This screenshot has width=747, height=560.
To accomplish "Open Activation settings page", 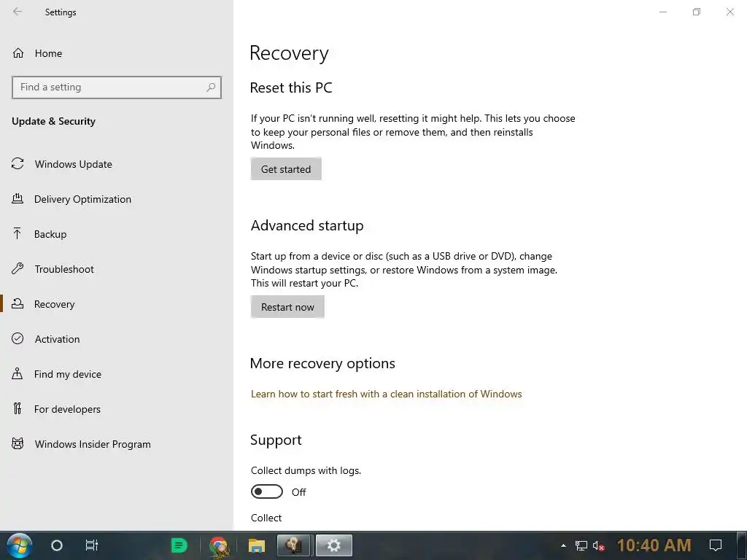I will tap(57, 339).
